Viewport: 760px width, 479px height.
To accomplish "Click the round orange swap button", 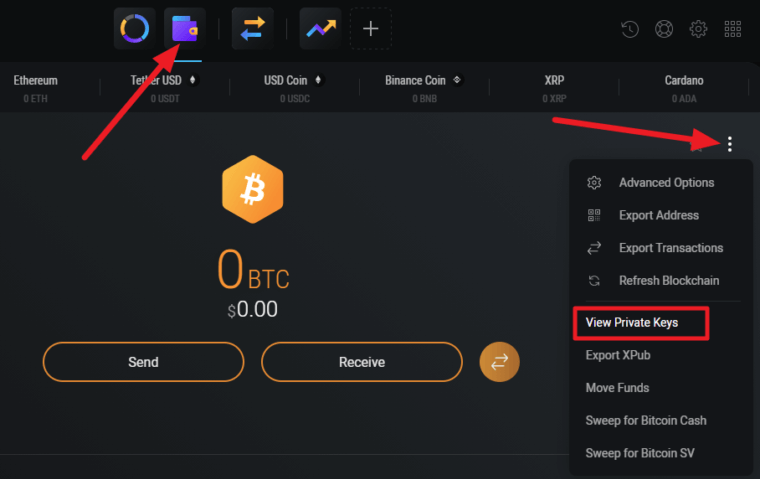I will click(x=499, y=362).
